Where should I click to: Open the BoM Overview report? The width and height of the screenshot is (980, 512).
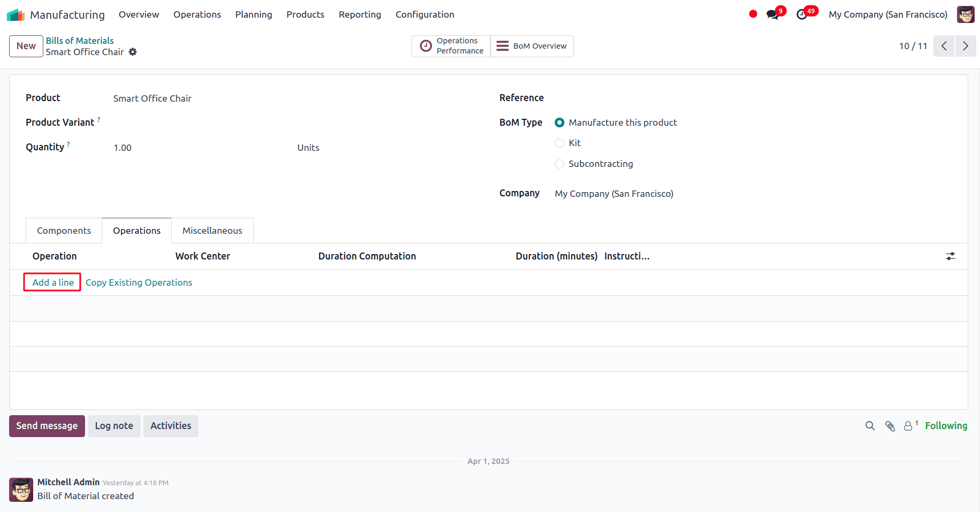(531, 46)
